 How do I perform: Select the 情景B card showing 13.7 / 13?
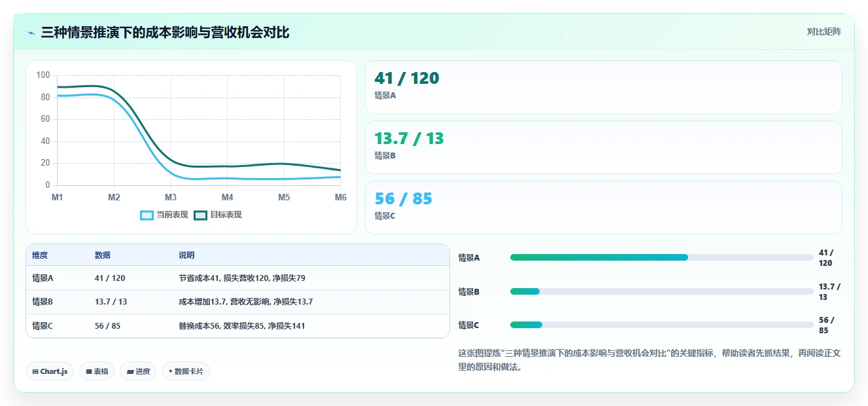click(x=603, y=147)
